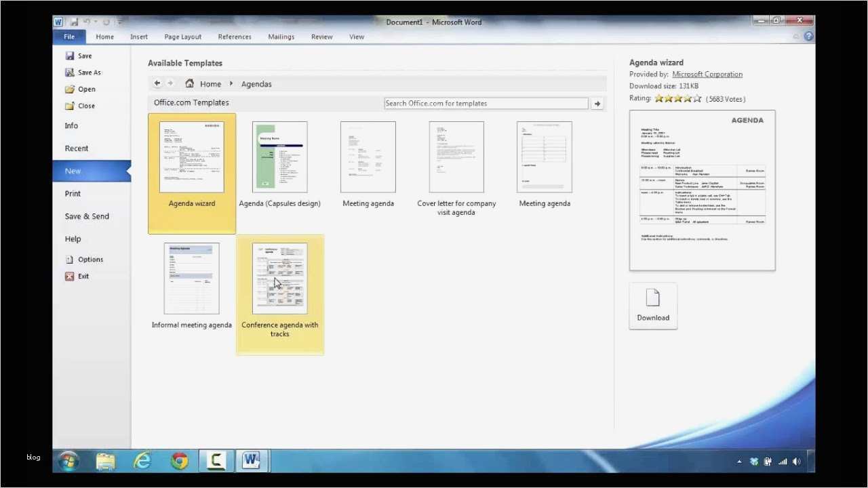Viewport: 868px width, 488px height.
Task: Go forward using the templates forward arrow
Action: coord(170,83)
